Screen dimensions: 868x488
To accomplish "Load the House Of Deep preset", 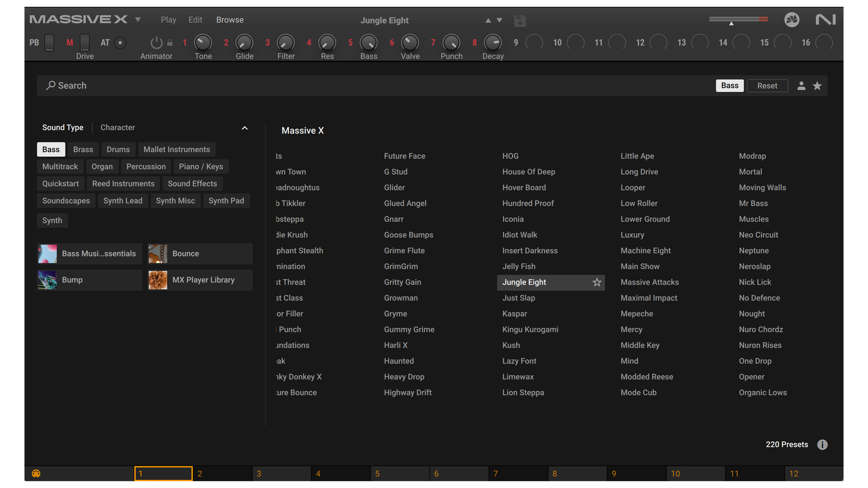I will [528, 172].
